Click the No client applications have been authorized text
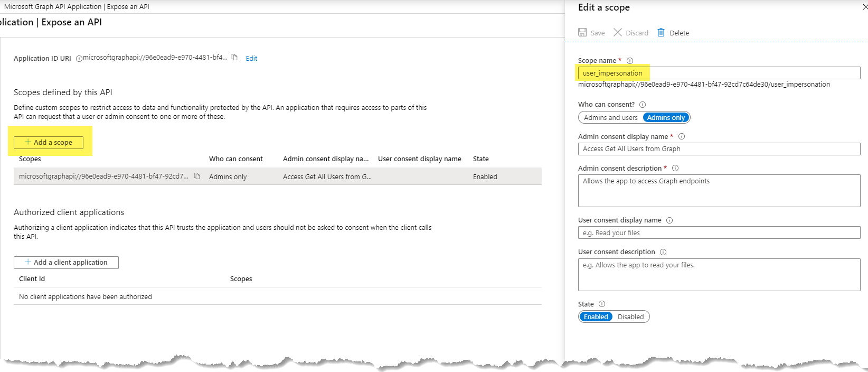The height and width of the screenshot is (372, 868). click(86, 297)
